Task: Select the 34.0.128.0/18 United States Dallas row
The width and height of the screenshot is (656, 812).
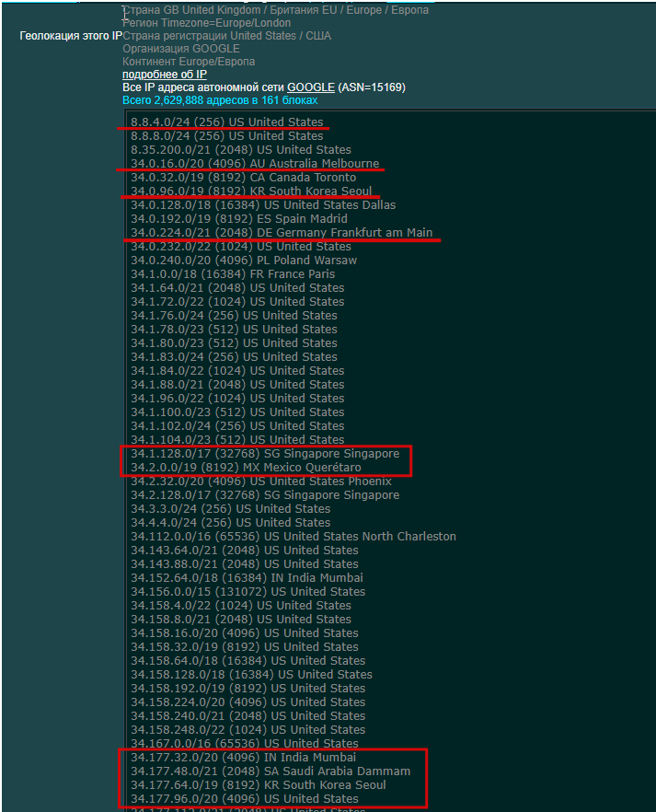Action: (263, 205)
